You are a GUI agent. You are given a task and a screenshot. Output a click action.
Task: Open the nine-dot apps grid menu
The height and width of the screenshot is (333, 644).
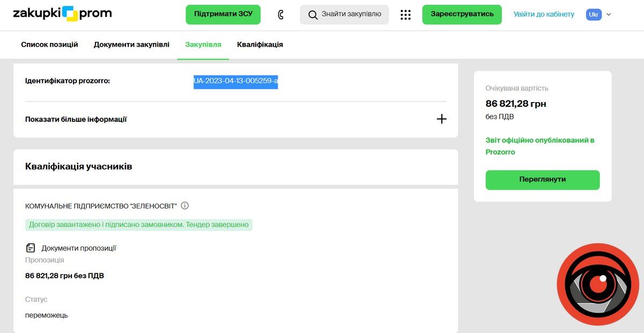[406, 15]
